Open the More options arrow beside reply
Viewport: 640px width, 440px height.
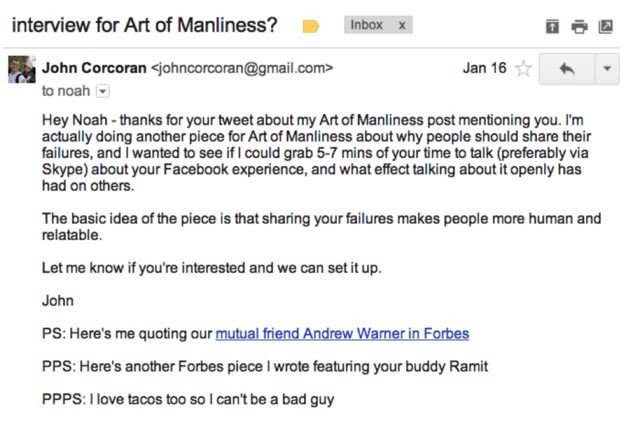coord(607,69)
